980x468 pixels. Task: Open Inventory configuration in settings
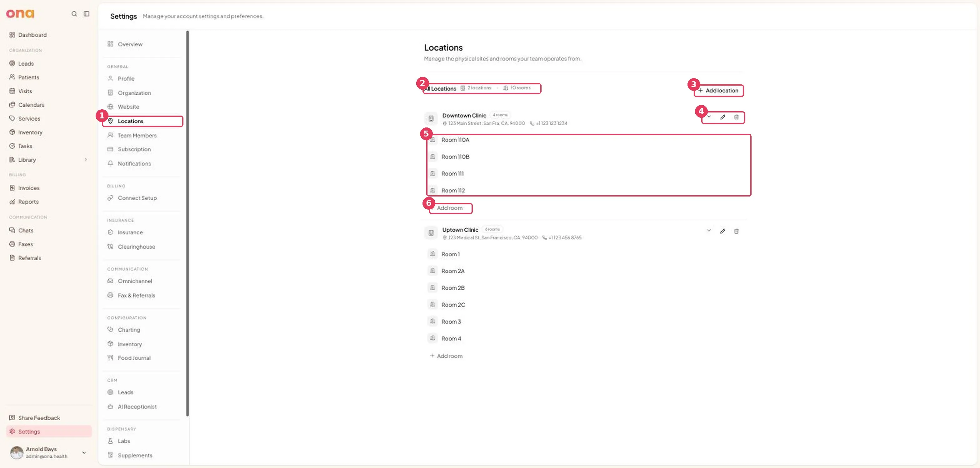tap(143, 344)
